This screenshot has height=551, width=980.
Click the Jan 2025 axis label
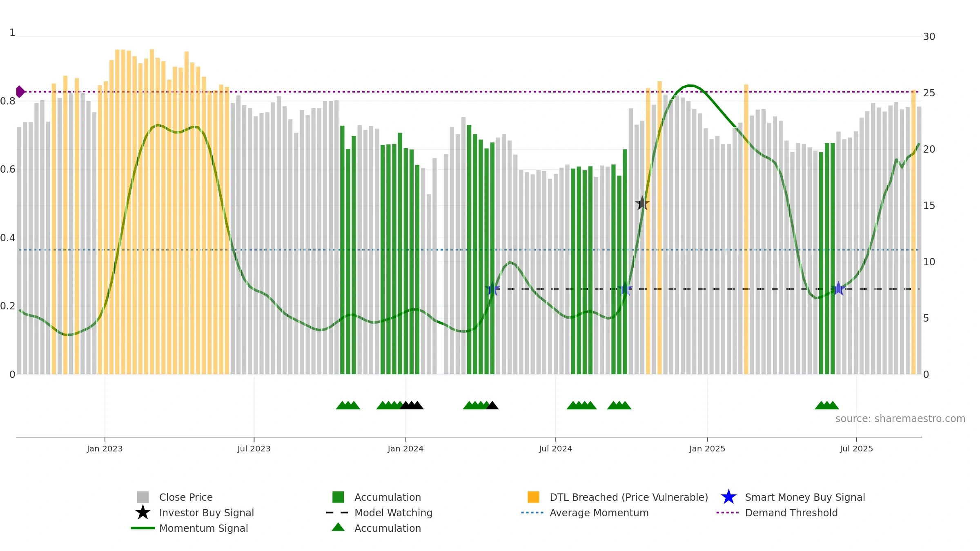point(707,449)
